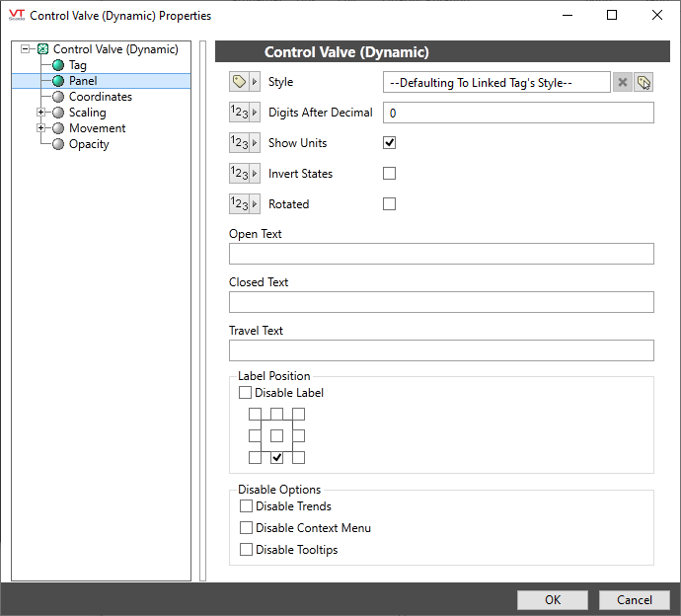Uncheck the Show Units checkbox
681x616 pixels.
click(389, 142)
